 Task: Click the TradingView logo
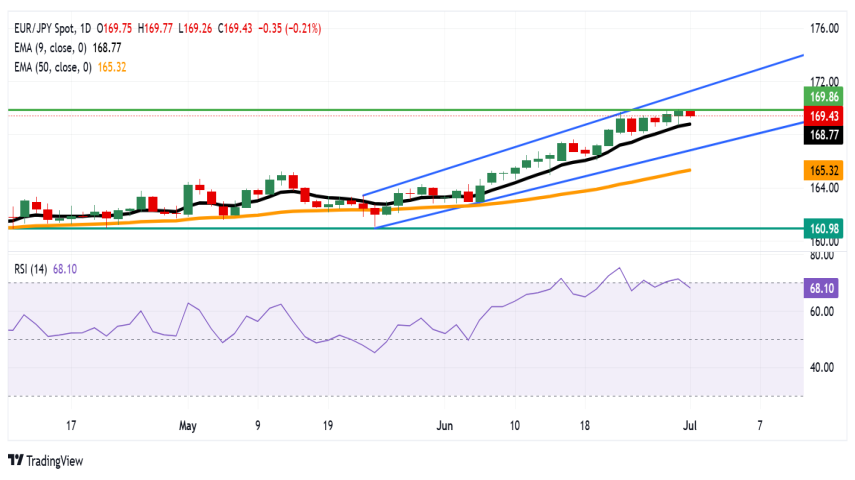coord(45,460)
